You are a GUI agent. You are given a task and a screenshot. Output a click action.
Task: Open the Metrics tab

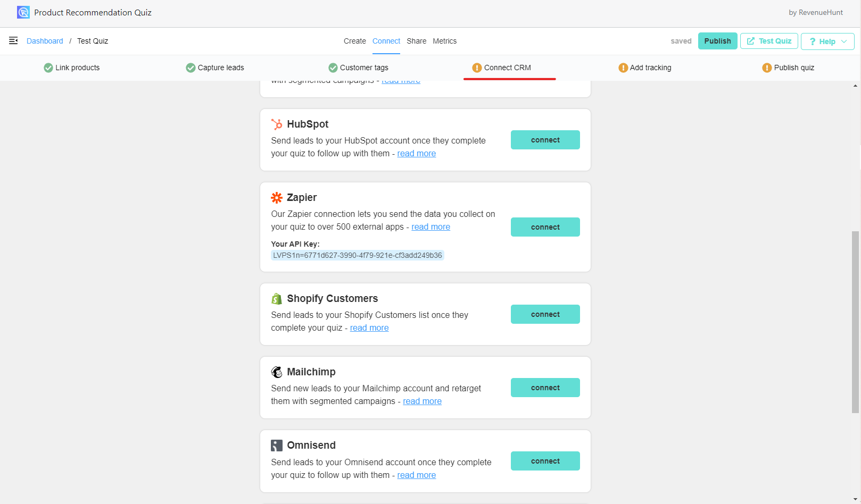445,41
